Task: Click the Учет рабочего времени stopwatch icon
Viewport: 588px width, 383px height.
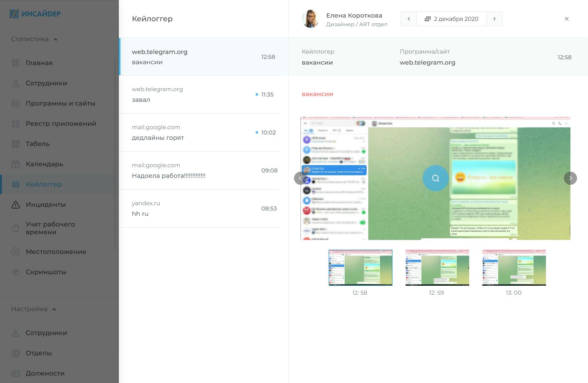Action: pyautogui.click(x=16, y=228)
